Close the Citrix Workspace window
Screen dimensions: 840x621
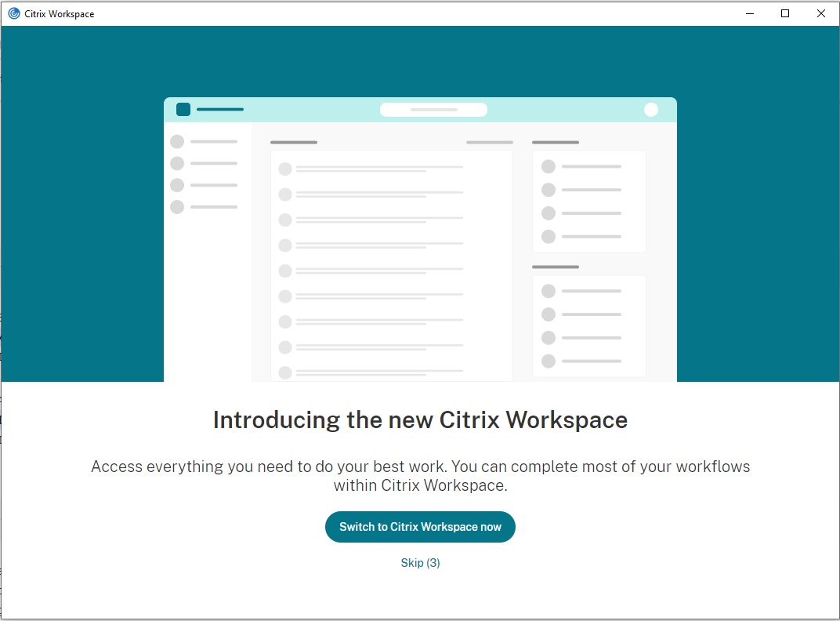pyautogui.click(x=820, y=13)
